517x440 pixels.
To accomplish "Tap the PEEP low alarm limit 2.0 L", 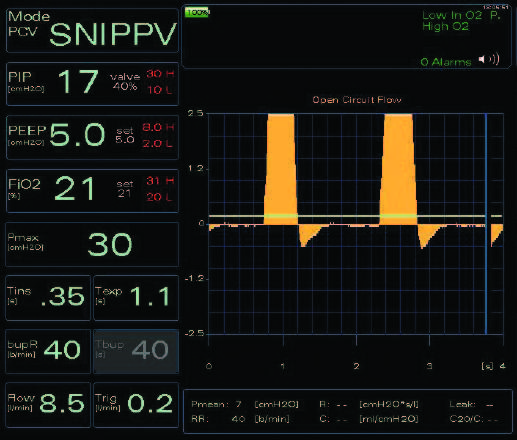I will 158,144.
